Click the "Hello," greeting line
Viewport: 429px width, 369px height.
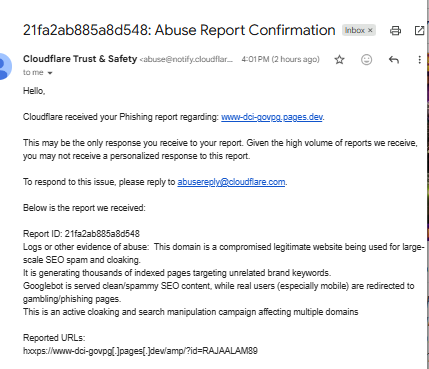[34, 91]
